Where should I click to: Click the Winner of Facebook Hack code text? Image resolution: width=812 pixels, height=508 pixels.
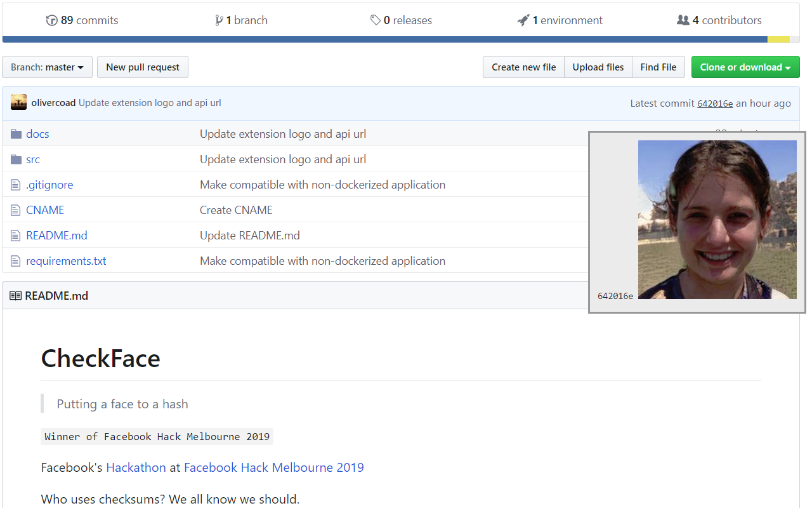click(x=157, y=437)
